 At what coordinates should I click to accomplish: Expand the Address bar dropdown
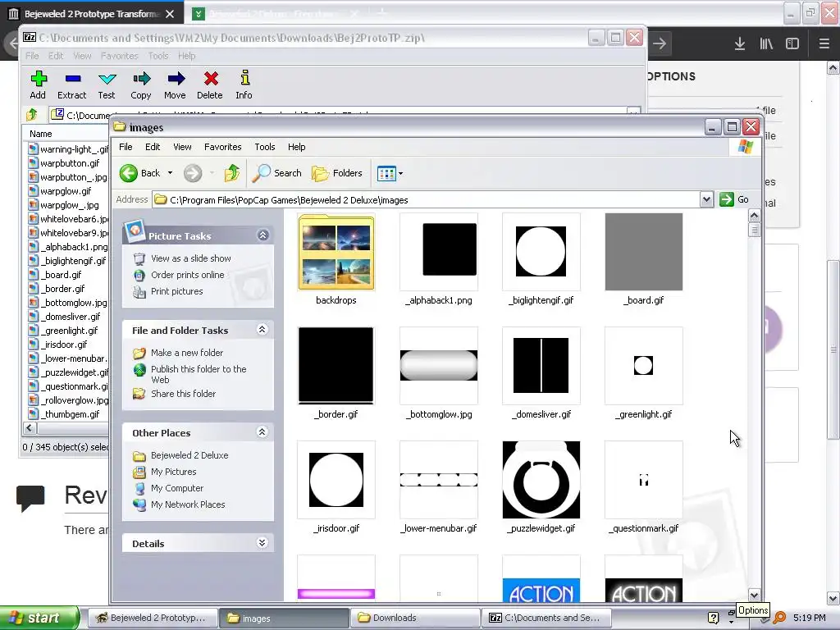(x=706, y=200)
